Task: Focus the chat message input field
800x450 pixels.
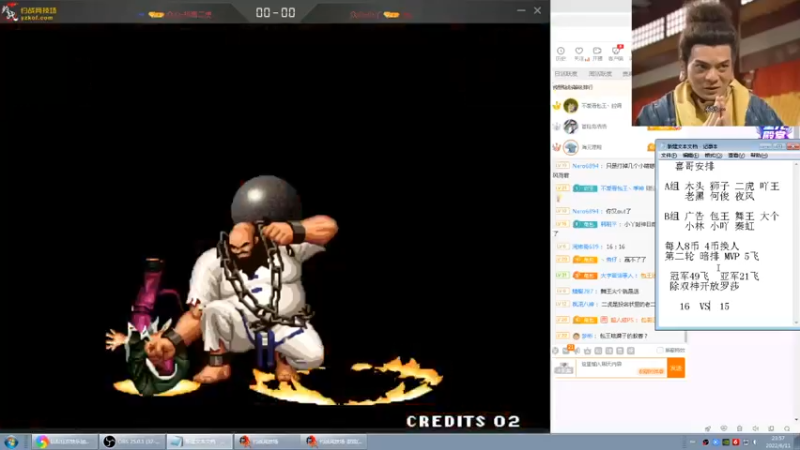Action: pyautogui.click(x=621, y=367)
